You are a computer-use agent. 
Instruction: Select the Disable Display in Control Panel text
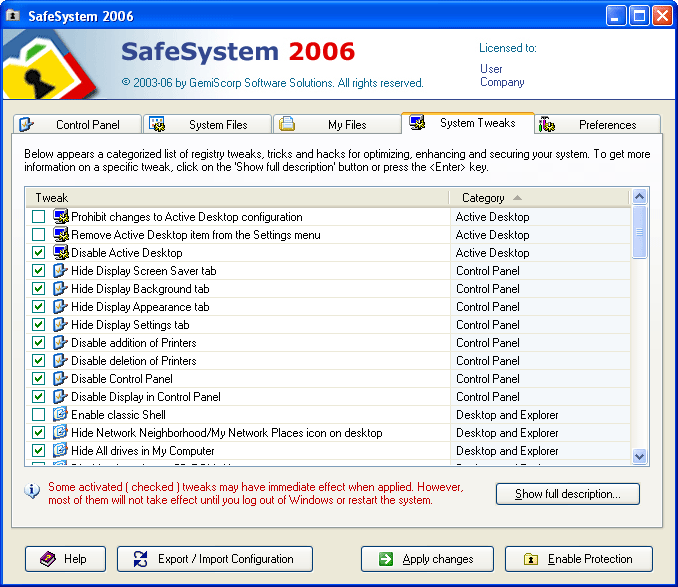[146, 396]
